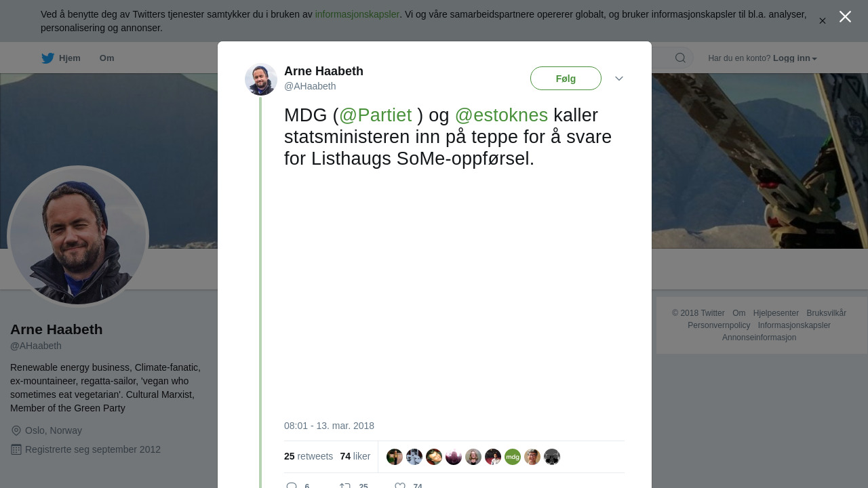Click the search magnifier icon
The width and height of the screenshot is (868, 488).
[680, 58]
